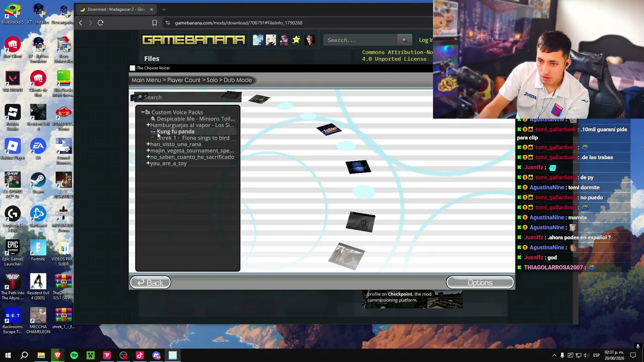
Task: Close the Madagascar 2 download tab
Action: click(x=151, y=9)
